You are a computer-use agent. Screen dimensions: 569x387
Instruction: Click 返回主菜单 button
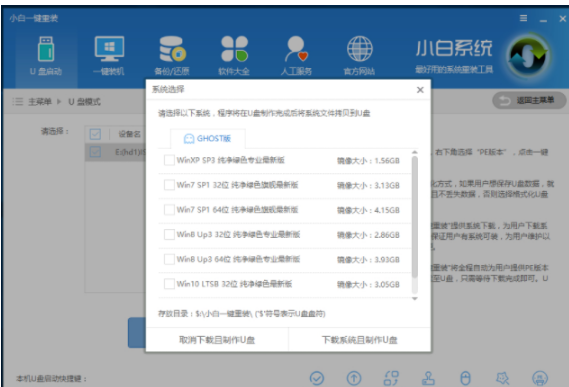pyautogui.click(x=529, y=100)
